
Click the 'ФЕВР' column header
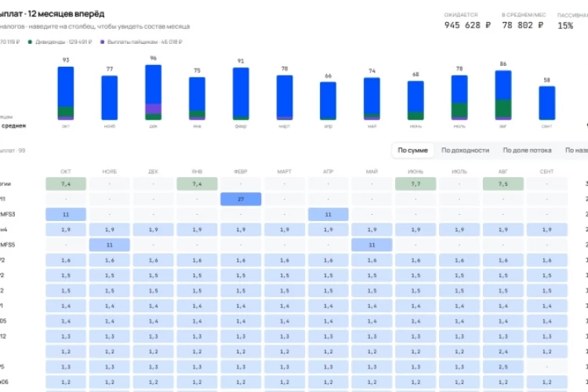(x=241, y=172)
